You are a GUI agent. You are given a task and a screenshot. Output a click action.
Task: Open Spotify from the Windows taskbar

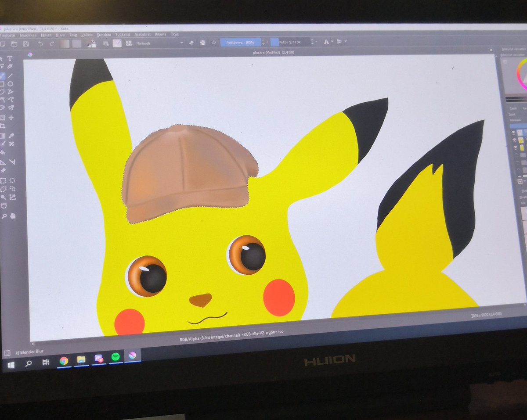coord(116,357)
